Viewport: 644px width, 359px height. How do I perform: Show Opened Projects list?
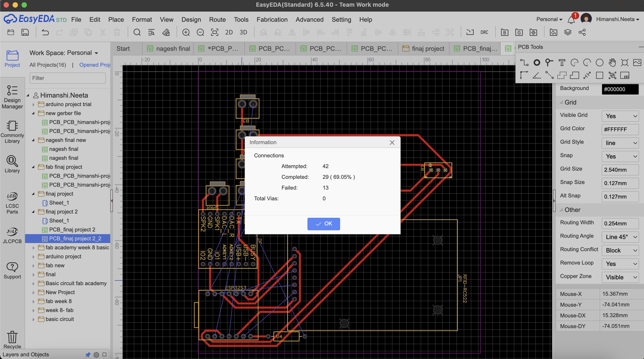(x=95, y=65)
